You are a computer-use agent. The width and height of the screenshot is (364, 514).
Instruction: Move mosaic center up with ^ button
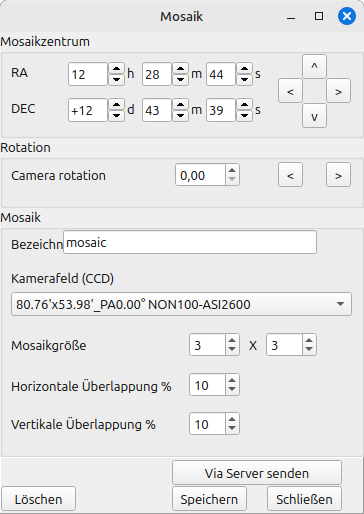pos(314,66)
